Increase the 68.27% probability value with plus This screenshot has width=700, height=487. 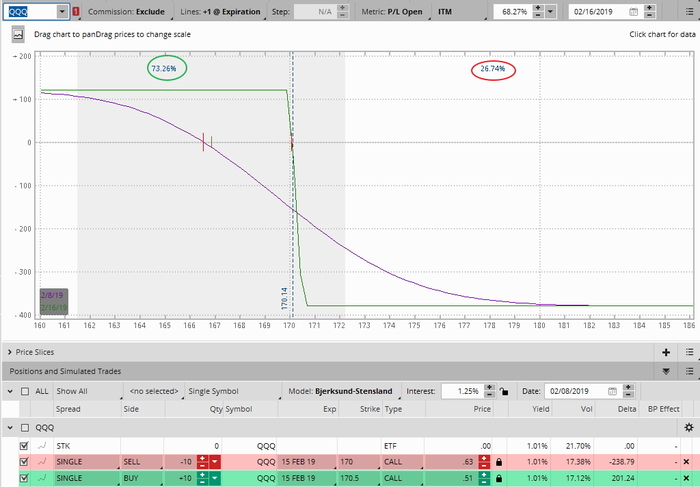click(x=538, y=8)
